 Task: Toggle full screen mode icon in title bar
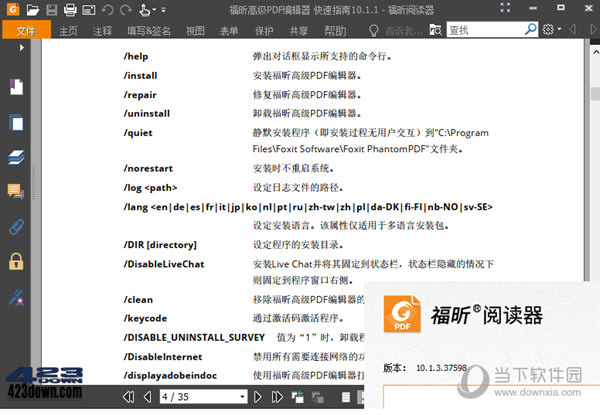[x=505, y=8]
